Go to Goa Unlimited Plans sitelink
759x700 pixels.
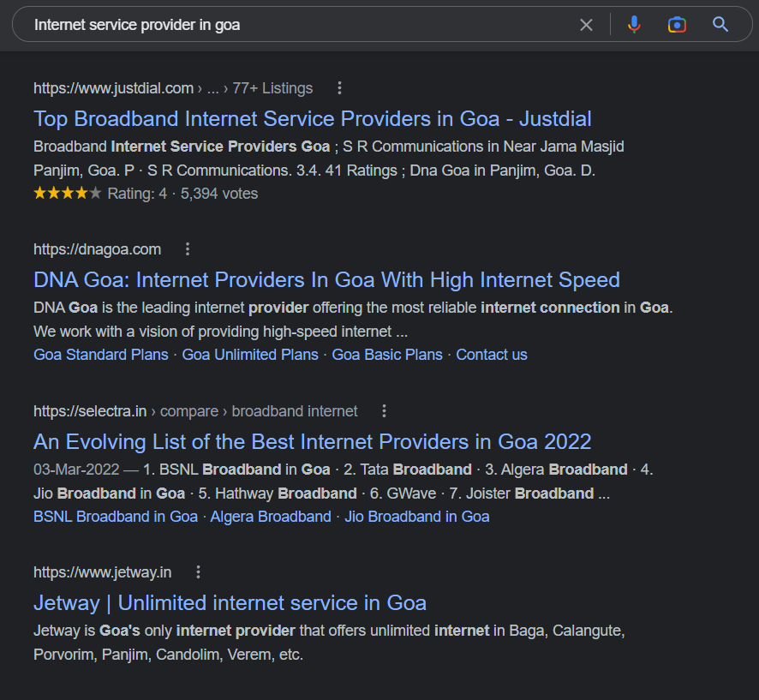tap(250, 355)
